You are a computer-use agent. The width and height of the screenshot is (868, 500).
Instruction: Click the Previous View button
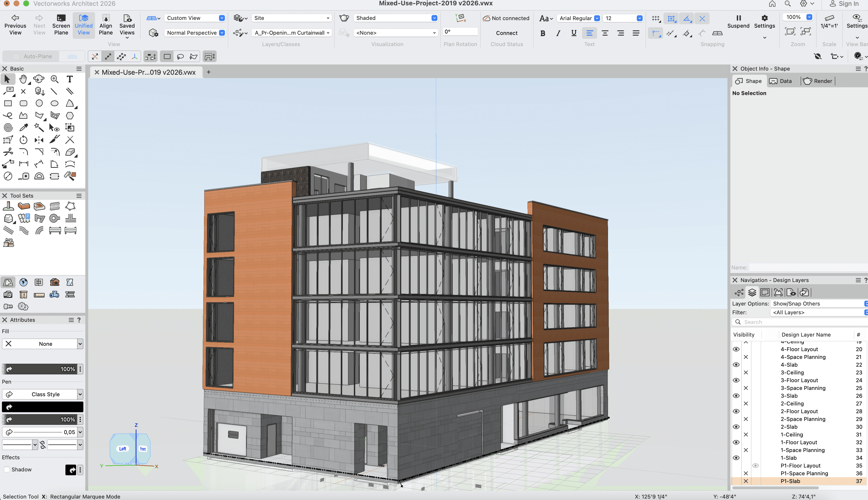(x=15, y=25)
